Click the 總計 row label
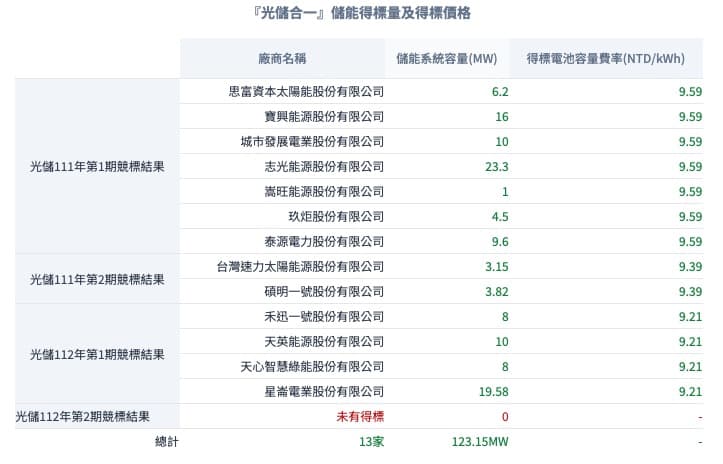Viewport: 723px width, 464px height. click(166, 441)
